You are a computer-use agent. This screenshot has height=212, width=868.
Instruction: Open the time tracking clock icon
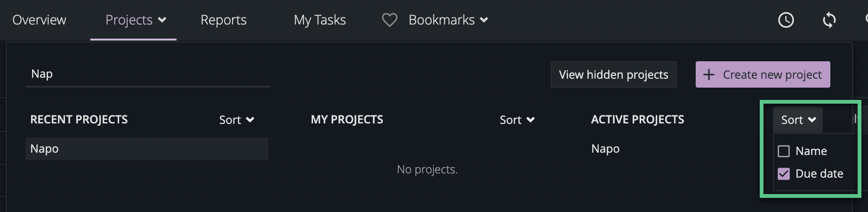coord(786,20)
